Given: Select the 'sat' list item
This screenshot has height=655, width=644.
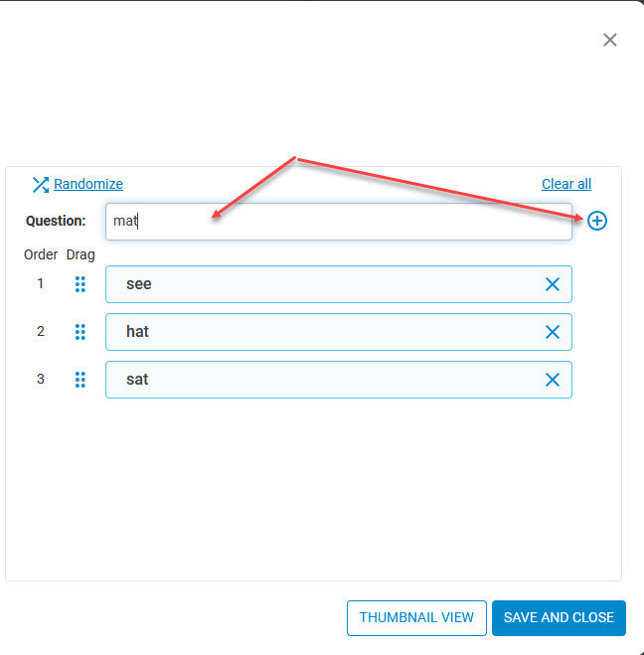Looking at the screenshot, I should (339, 380).
